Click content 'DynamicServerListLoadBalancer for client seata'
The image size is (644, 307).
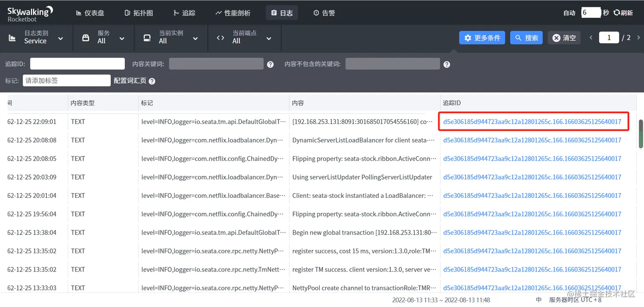(x=364, y=140)
